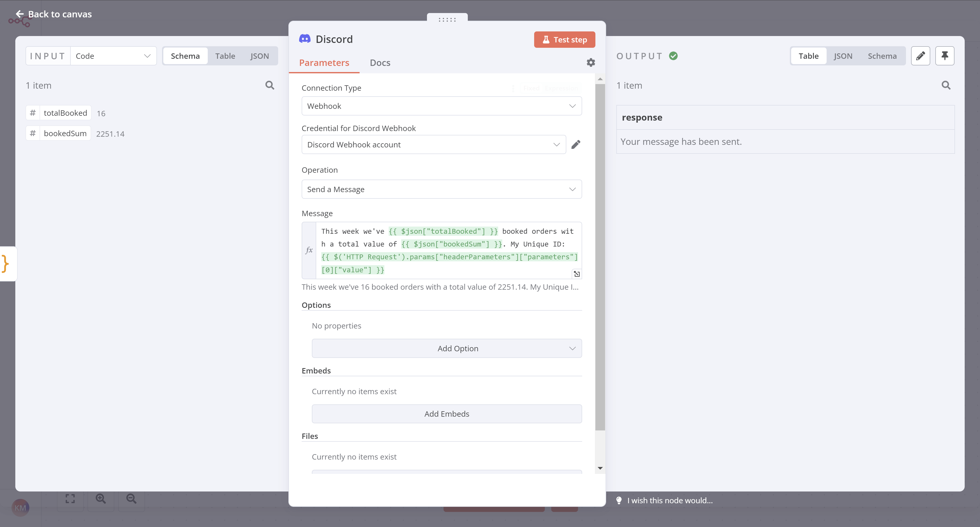Switch the input view to JSON
This screenshot has height=527, width=980.
click(x=260, y=56)
